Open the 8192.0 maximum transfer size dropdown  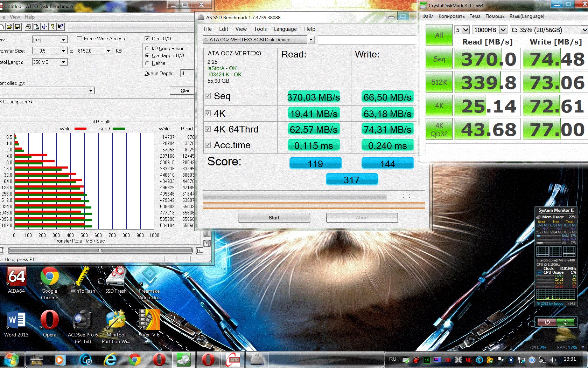[94, 51]
